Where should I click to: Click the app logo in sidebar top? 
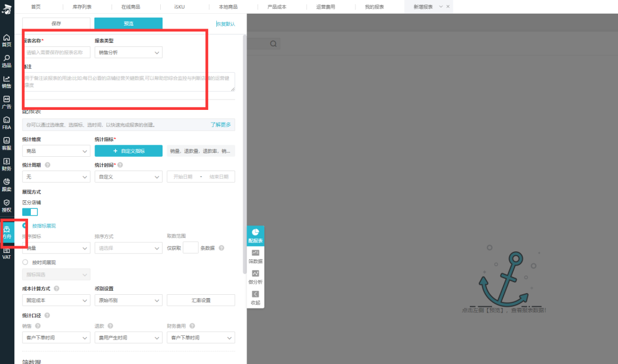[7, 9]
